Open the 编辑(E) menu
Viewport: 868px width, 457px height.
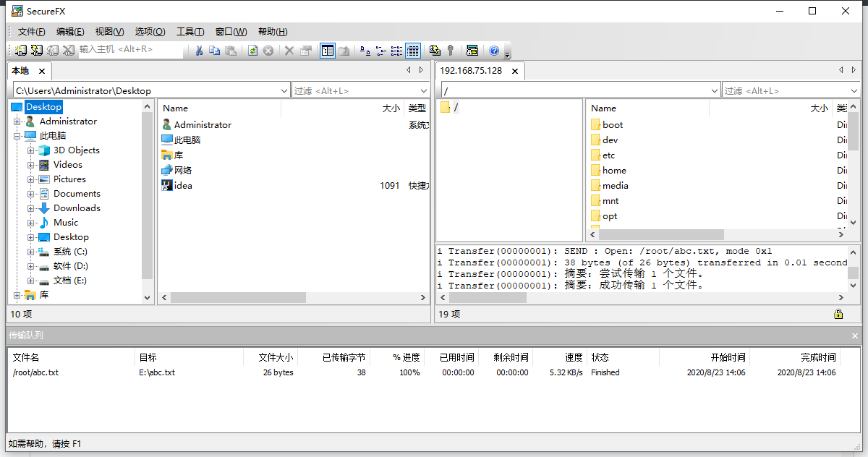pyautogui.click(x=70, y=32)
